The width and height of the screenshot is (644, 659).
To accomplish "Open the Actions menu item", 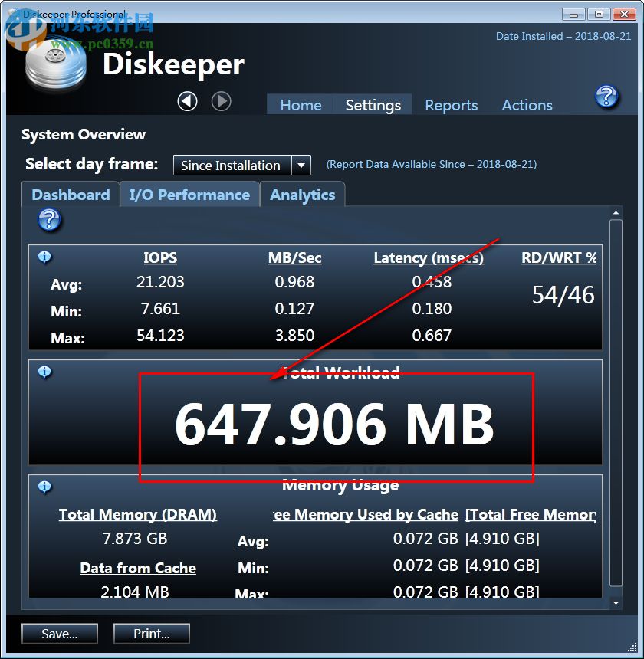I will click(x=527, y=105).
